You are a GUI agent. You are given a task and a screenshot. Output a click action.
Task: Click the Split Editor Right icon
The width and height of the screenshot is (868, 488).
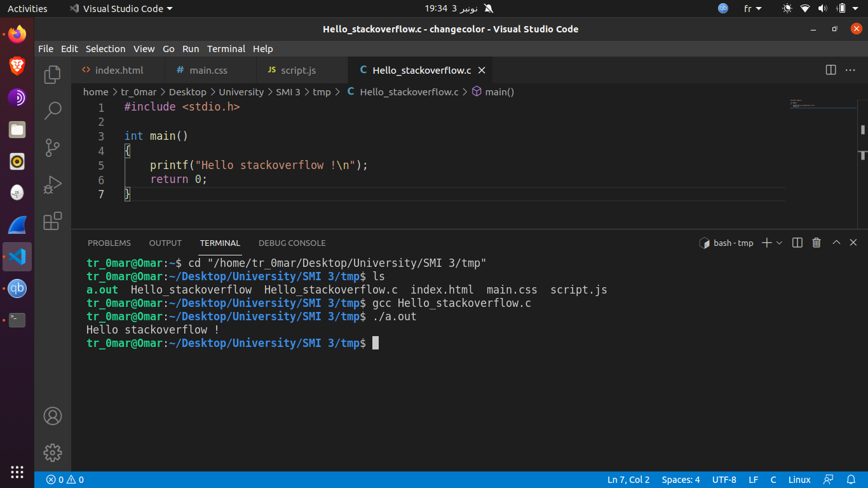click(831, 70)
